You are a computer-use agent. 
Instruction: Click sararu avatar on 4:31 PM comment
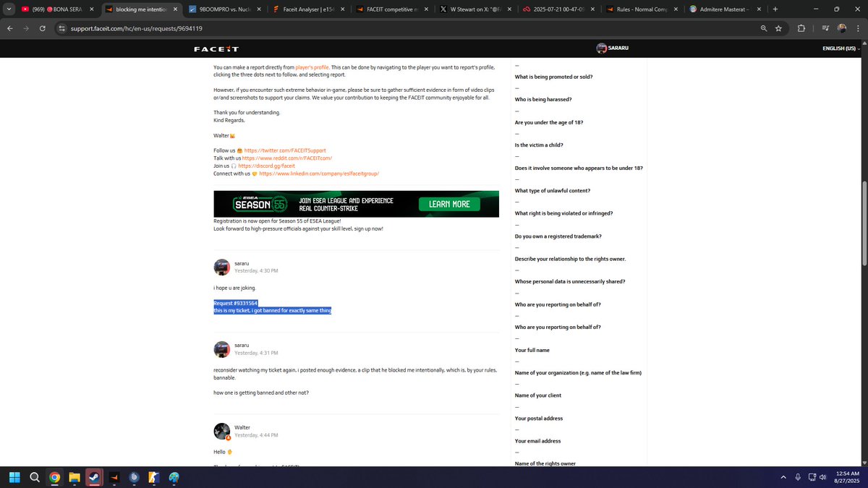pyautogui.click(x=221, y=349)
